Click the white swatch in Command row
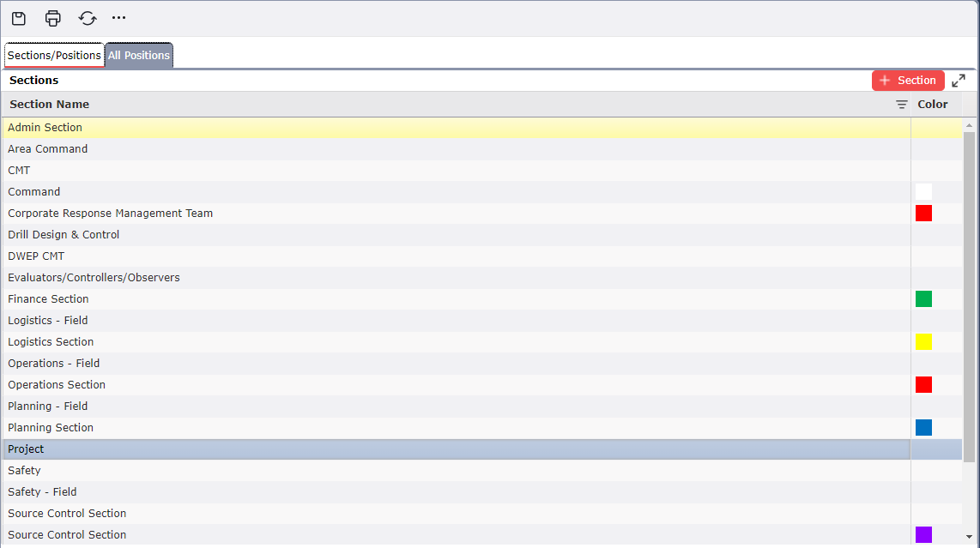This screenshot has width=980, height=548. (x=923, y=192)
